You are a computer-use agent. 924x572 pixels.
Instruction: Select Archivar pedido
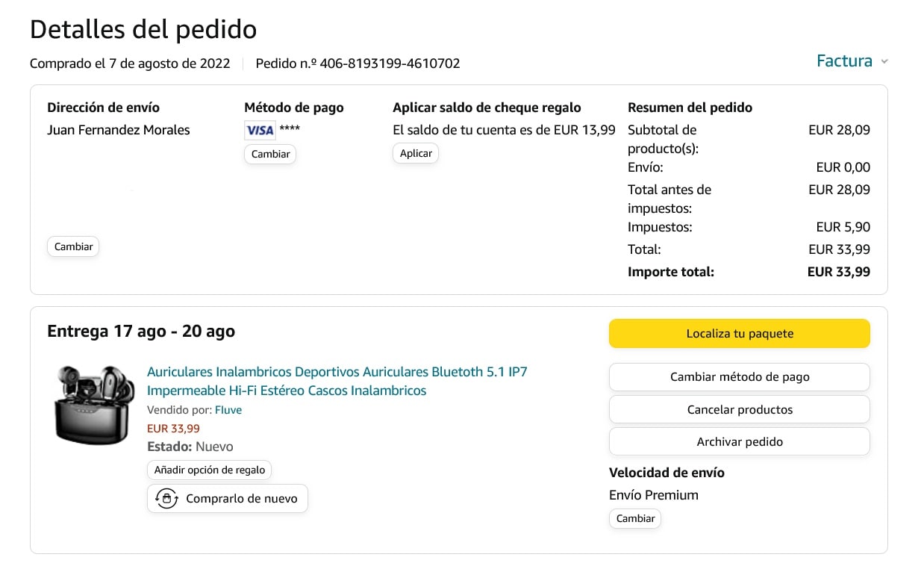pos(739,441)
